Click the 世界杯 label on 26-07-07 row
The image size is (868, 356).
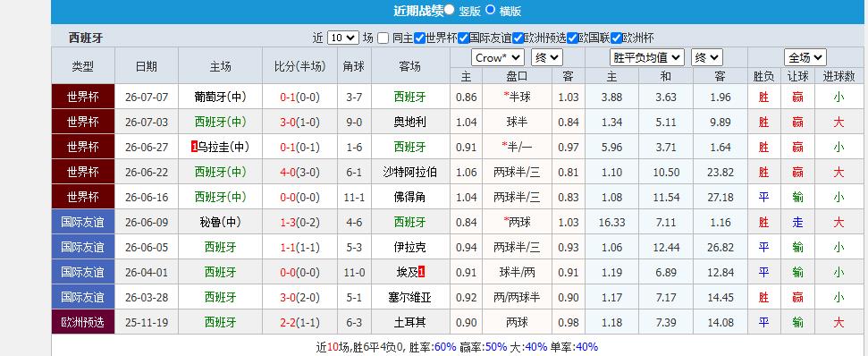pos(82,97)
